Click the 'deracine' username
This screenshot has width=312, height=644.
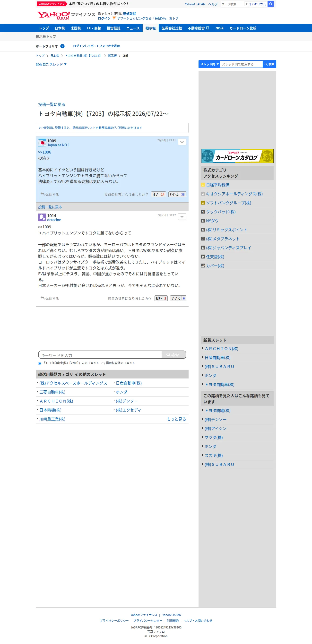coord(54,220)
